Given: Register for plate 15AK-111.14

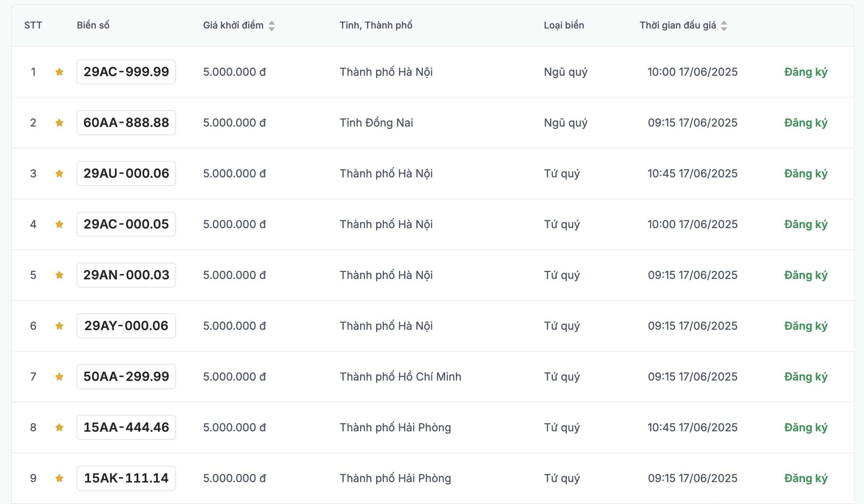Looking at the screenshot, I should coord(806,478).
